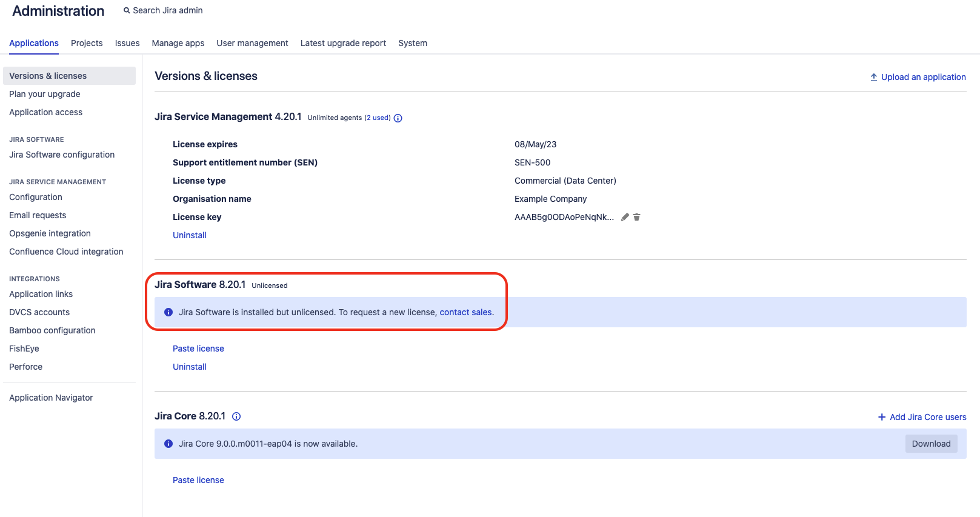This screenshot has width=980, height=517.
Task: Open Plan your upgrade page
Action: (x=45, y=94)
